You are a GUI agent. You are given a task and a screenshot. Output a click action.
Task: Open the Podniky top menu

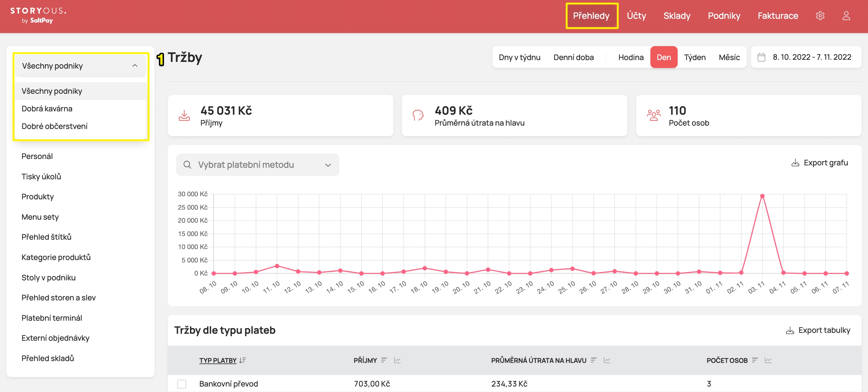pos(724,15)
